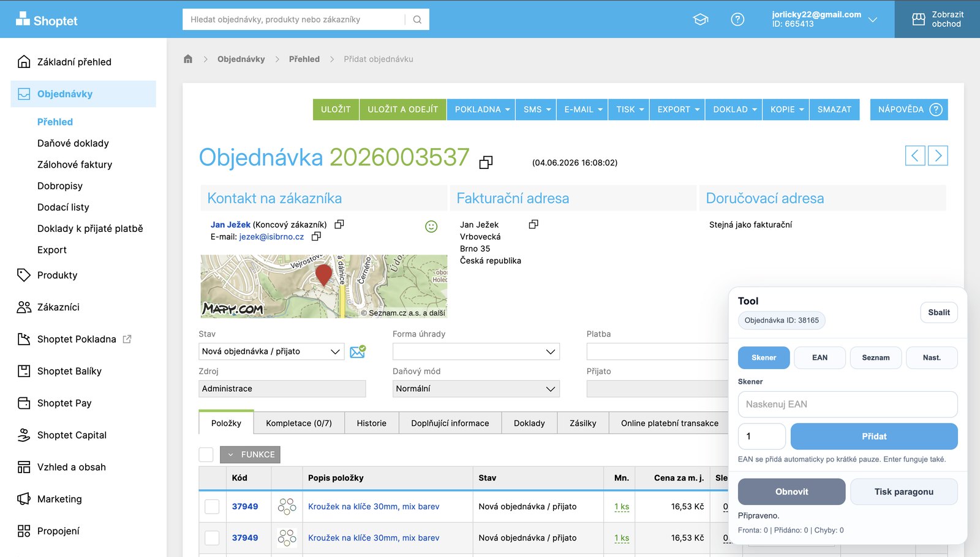
Task: Copy customer name Jan Ježek icon
Action: [339, 225]
